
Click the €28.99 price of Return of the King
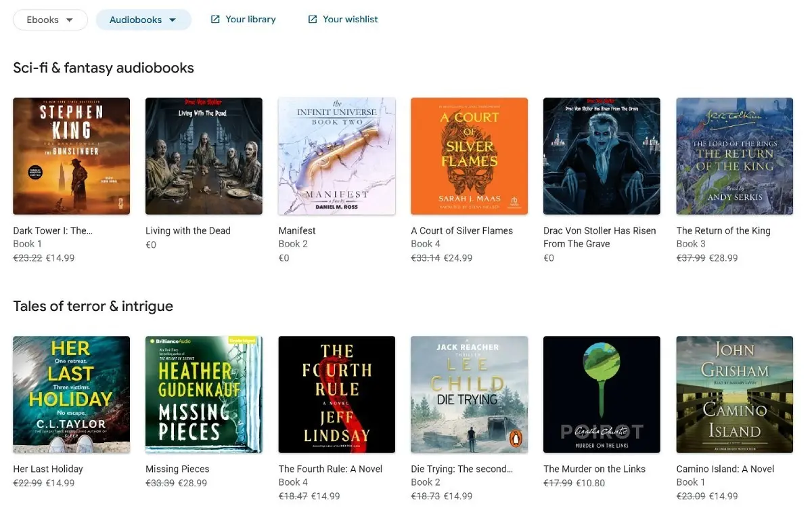pyautogui.click(x=723, y=258)
